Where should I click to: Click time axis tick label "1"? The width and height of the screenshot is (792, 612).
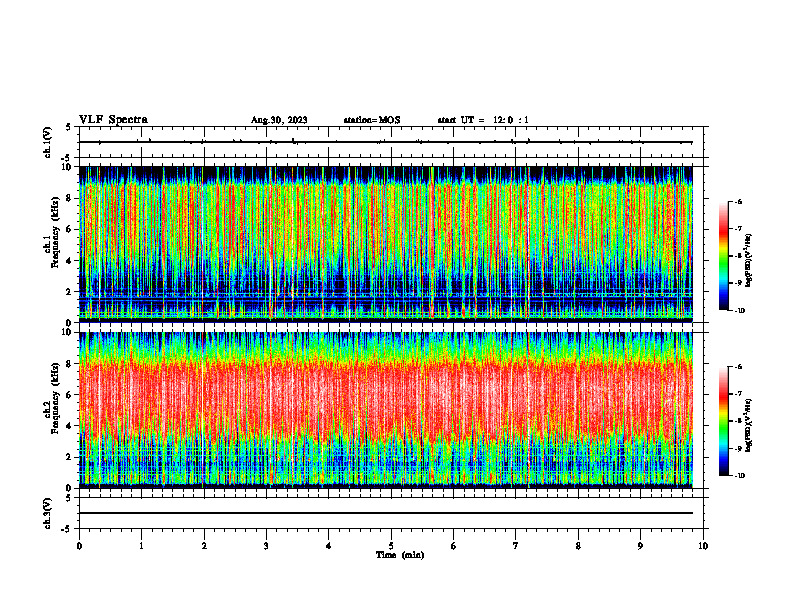tap(141, 546)
